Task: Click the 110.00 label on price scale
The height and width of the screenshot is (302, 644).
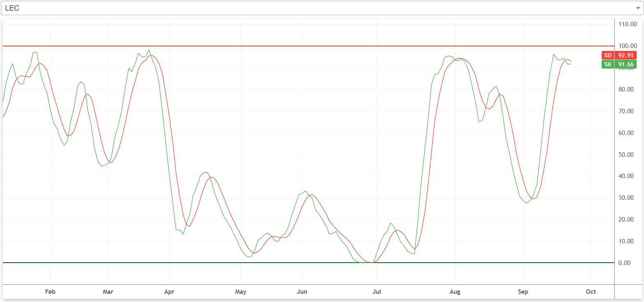Action: point(628,24)
